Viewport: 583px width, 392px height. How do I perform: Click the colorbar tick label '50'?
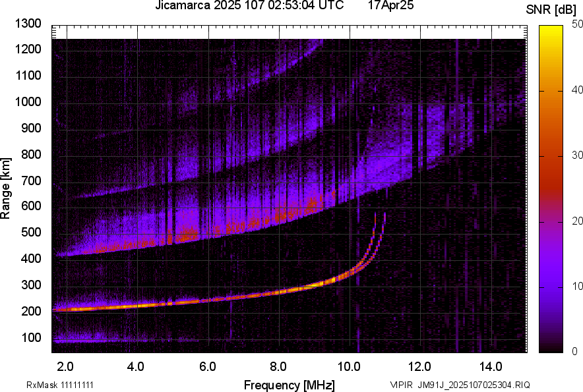click(577, 24)
